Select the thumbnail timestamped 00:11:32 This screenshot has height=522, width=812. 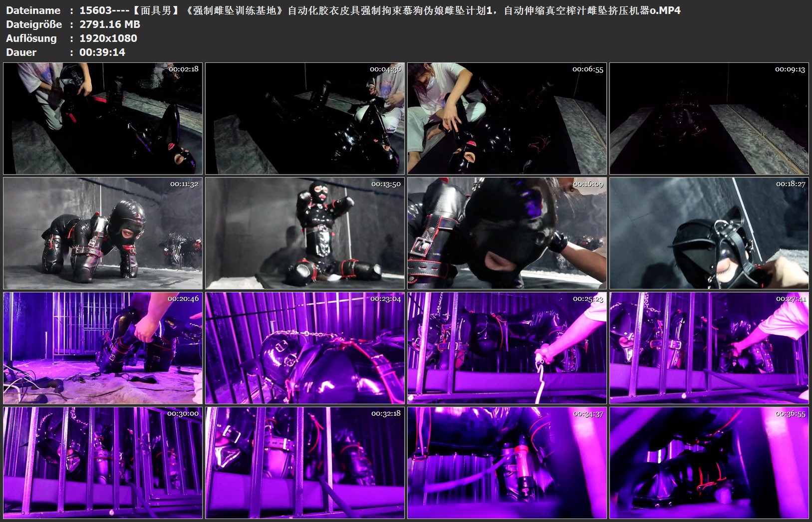[x=103, y=233]
